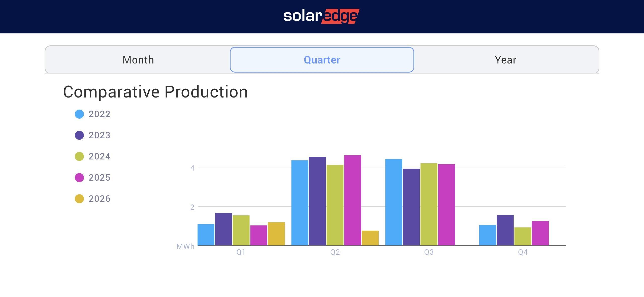The image size is (644, 297).
Task: Select the 2026 yellow bar in Q2
Action: pyautogui.click(x=370, y=238)
